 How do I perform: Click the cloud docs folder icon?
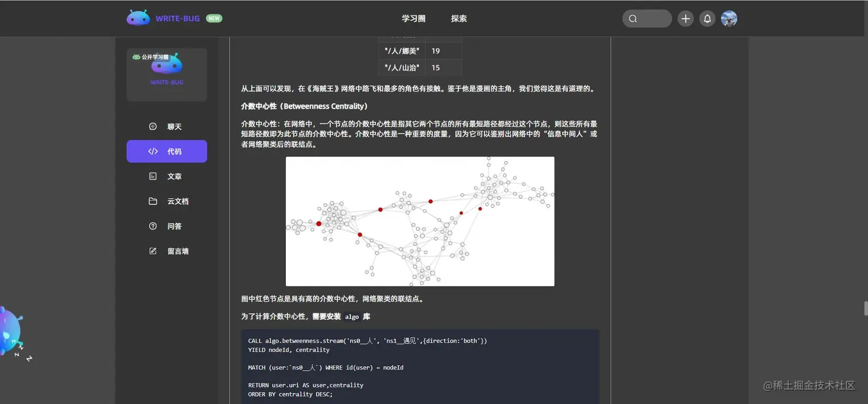(x=153, y=201)
